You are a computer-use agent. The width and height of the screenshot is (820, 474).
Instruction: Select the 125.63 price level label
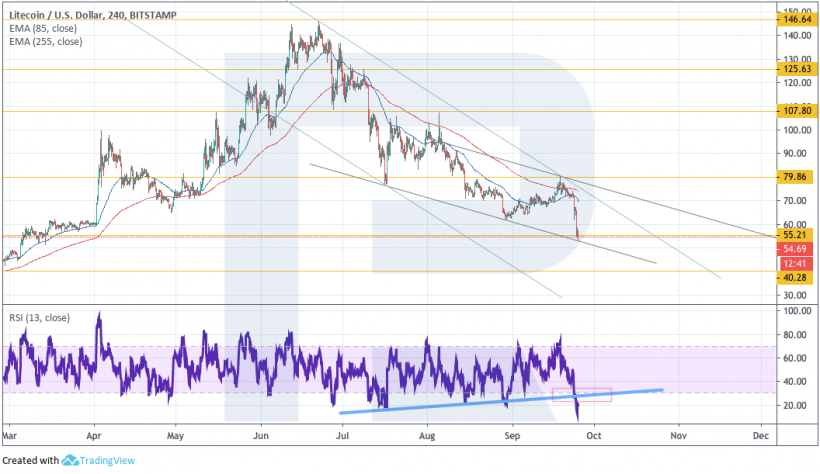(x=795, y=69)
